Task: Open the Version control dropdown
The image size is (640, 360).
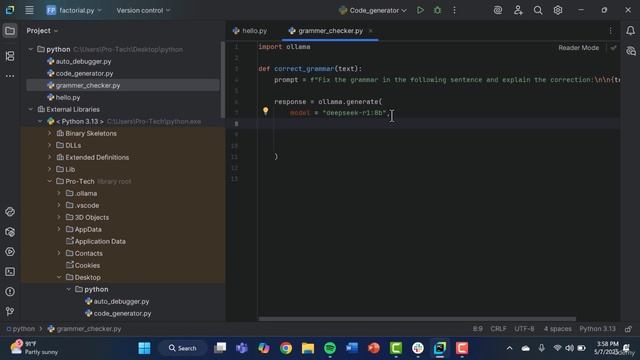Action: pos(143,10)
